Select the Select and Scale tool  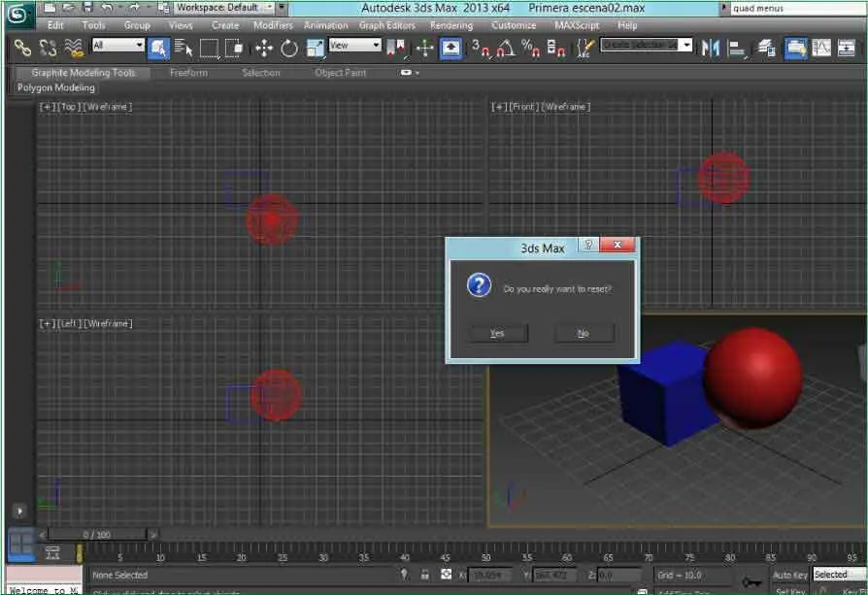pos(315,49)
